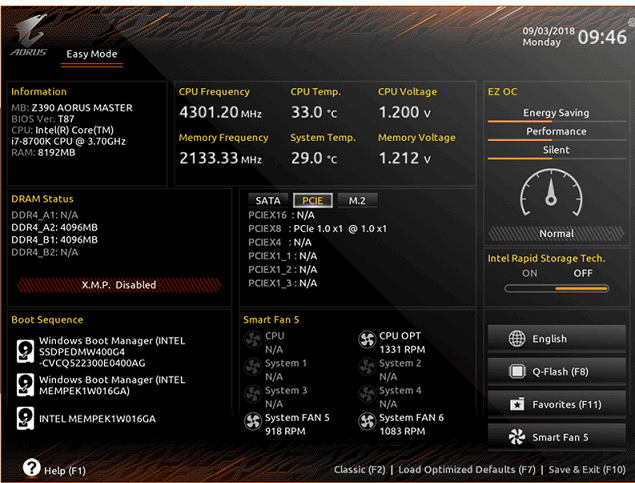Image resolution: width=635 pixels, height=483 pixels.
Task: Click the System 3 fan icon
Action: click(x=253, y=394)
